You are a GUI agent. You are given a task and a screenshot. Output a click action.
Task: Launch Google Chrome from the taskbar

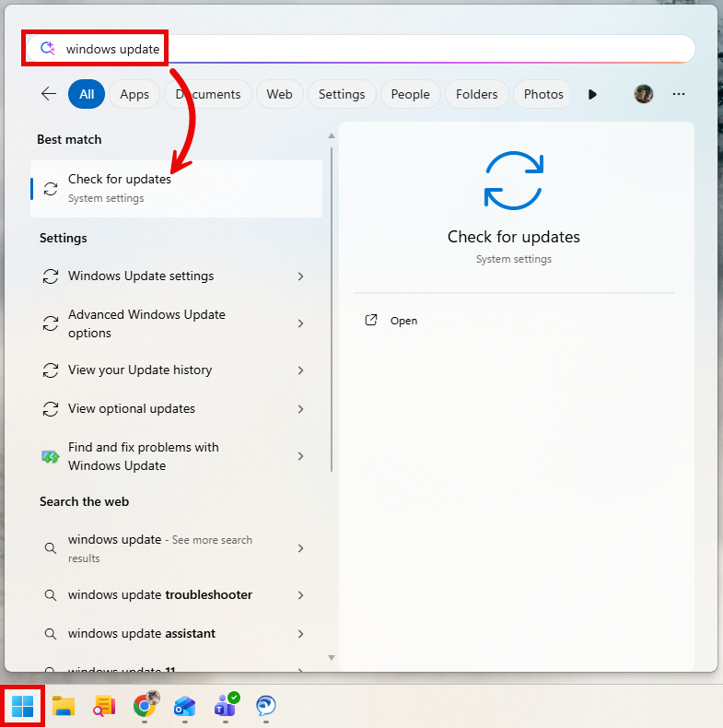click(x=145, y=706)
